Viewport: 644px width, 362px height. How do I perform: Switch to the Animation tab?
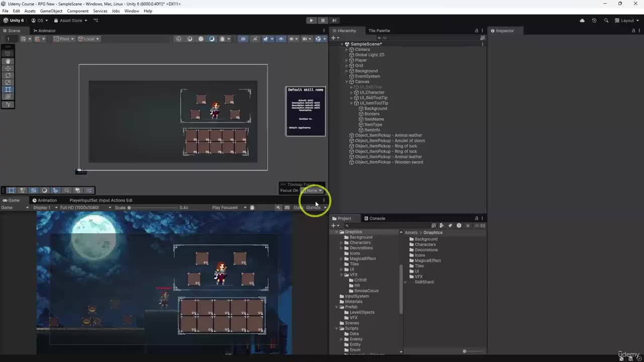coord(44,200)
